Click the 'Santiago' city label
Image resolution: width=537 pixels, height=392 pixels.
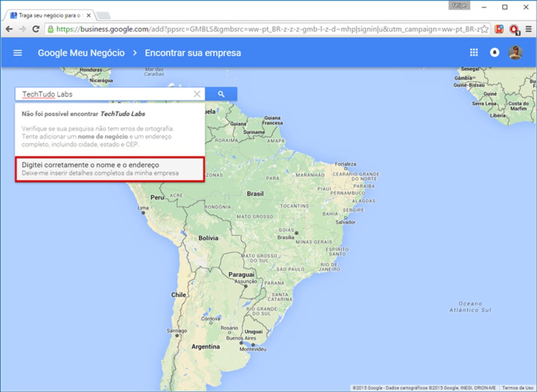[177, 331]
